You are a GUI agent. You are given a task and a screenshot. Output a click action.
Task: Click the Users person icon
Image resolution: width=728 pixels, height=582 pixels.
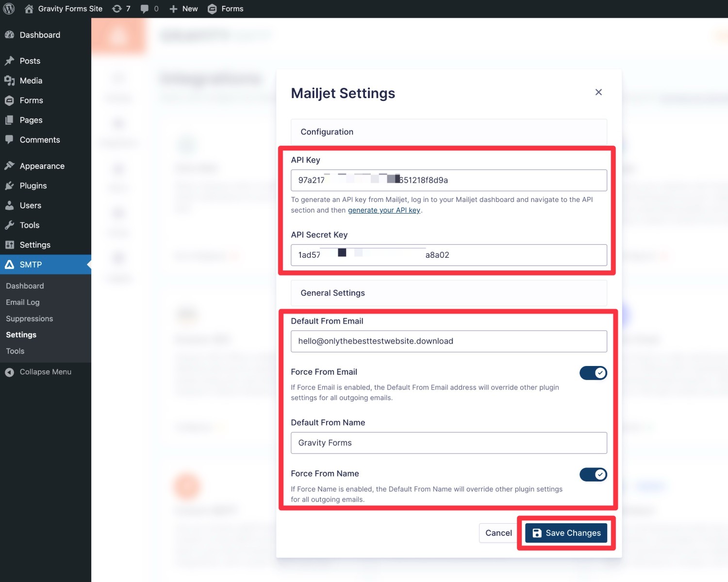click(x=9, y=205)
